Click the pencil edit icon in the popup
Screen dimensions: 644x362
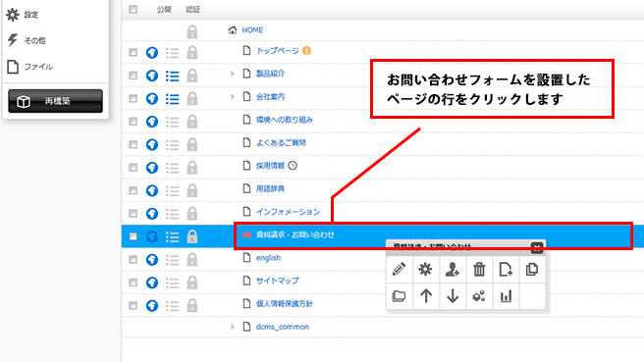click(400, 270)
